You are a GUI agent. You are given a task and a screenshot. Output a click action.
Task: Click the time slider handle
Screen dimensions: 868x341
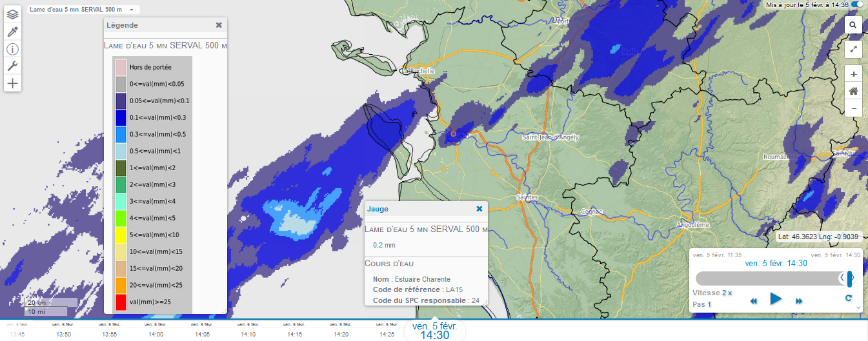850,278
